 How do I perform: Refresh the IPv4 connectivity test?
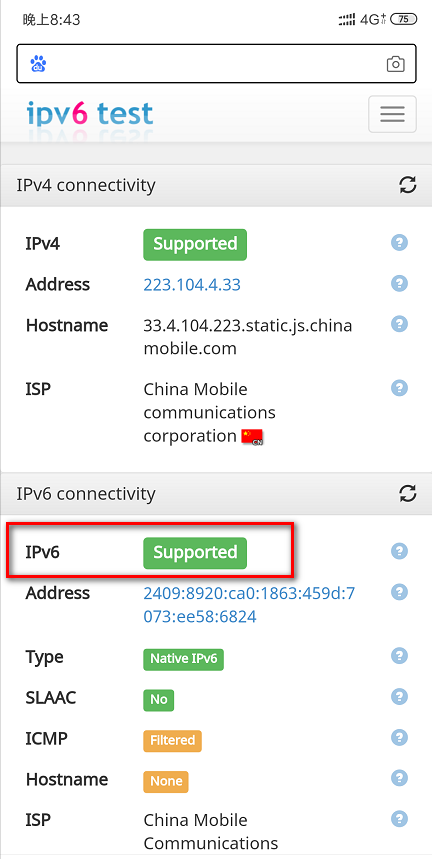coord(407,185)
